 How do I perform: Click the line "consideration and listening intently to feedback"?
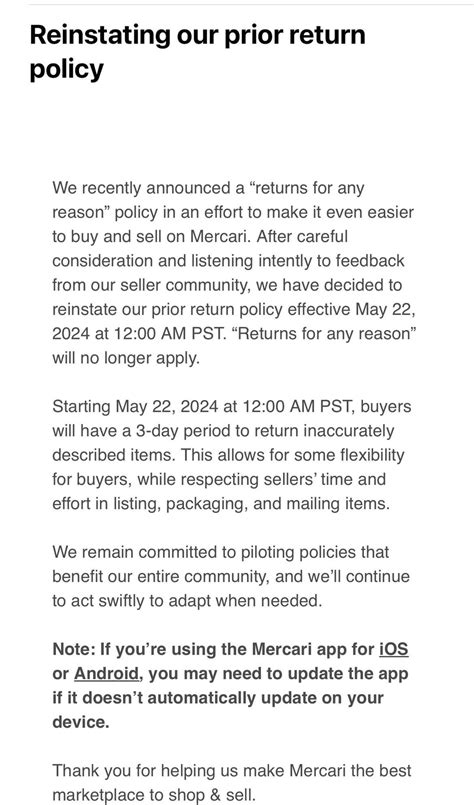pyautogui.click(x=229, y=261)
